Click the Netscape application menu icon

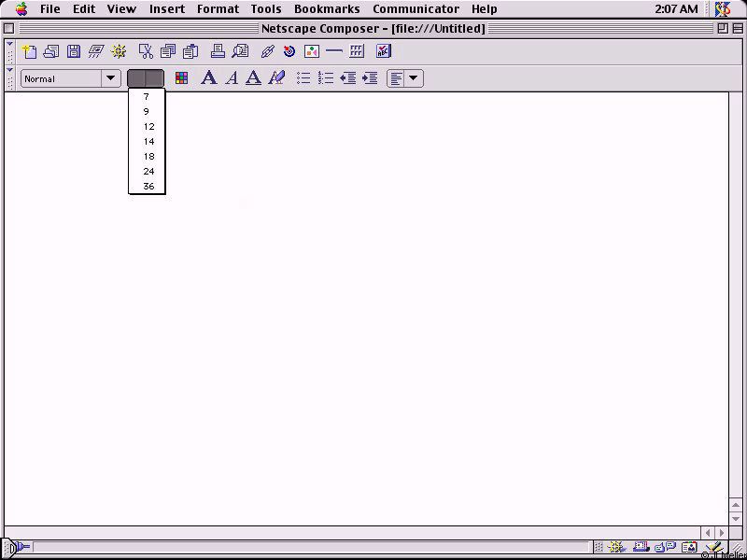(723, 8)
